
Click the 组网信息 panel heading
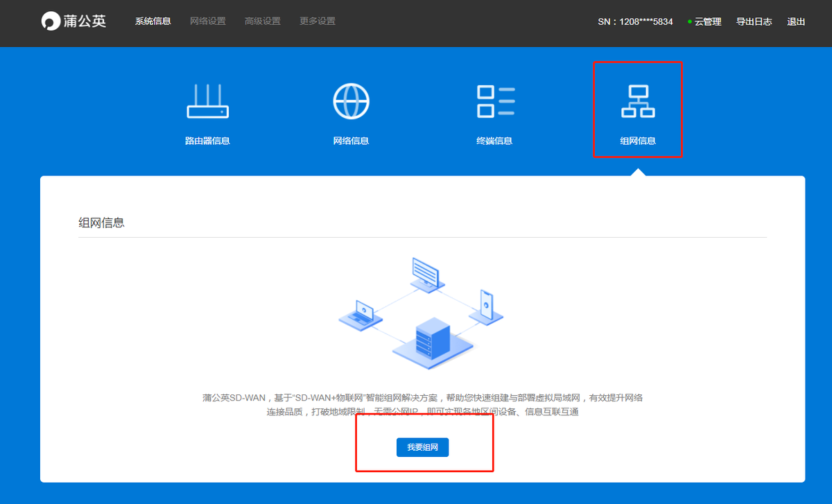coord(101,223)
